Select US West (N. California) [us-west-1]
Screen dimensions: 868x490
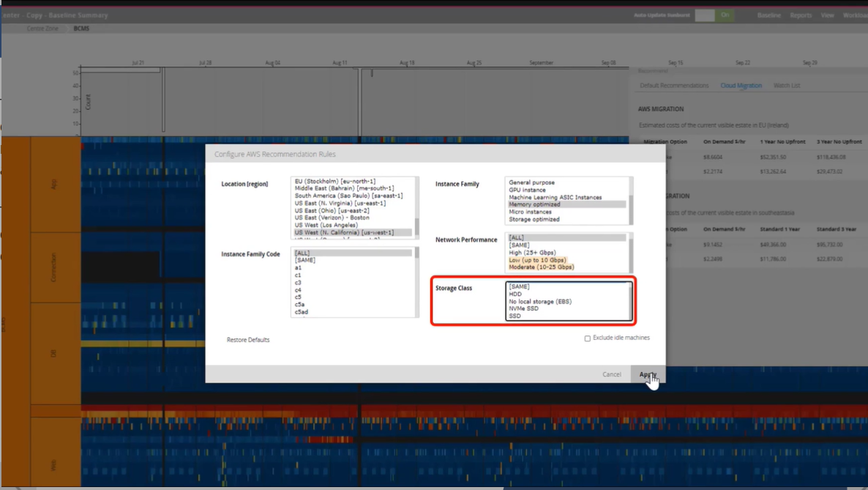click(x=353, y=232)
